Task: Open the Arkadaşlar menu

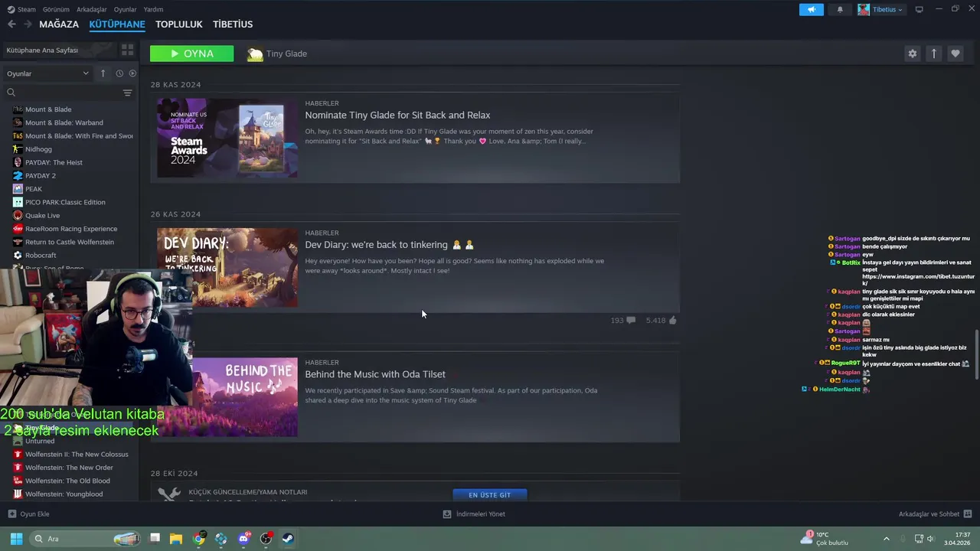Action: coord(92,9)
